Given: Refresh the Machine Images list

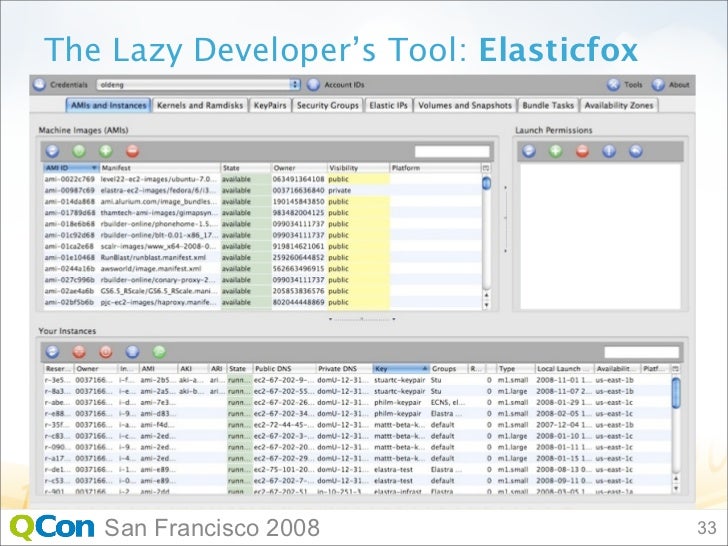Looking at the screenshot, I should click(x=52, y=151).
